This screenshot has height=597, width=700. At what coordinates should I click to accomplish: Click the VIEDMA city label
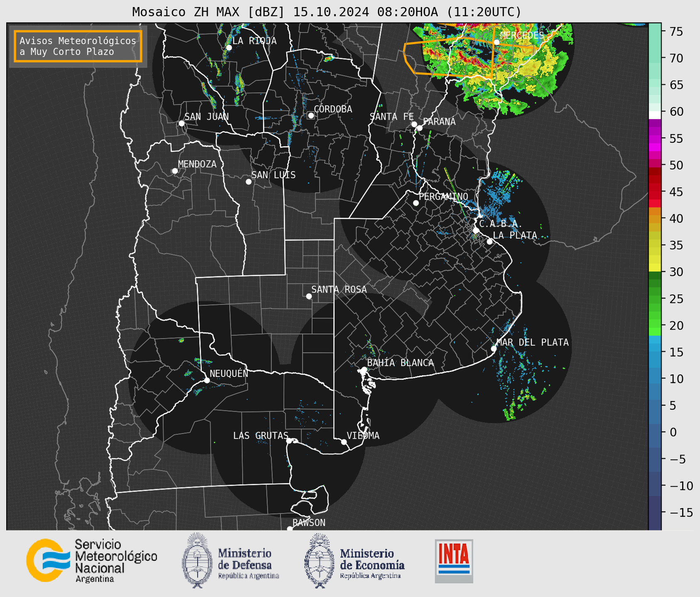click(363, 436)
